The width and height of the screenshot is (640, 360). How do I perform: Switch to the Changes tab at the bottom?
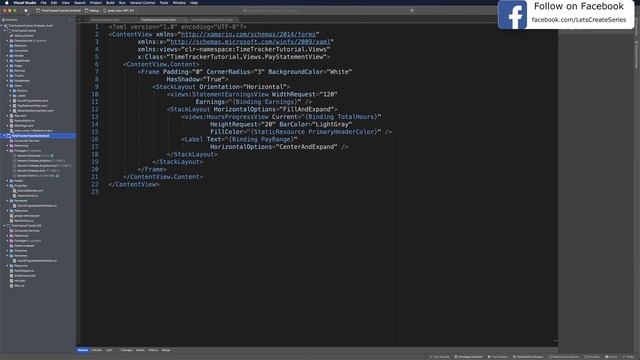pyautogui.click(x=127, y=350)
